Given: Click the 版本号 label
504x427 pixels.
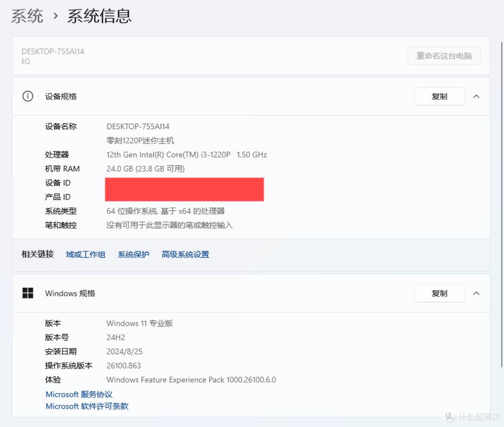Looking at the screenshot, I should click(57, 337).
